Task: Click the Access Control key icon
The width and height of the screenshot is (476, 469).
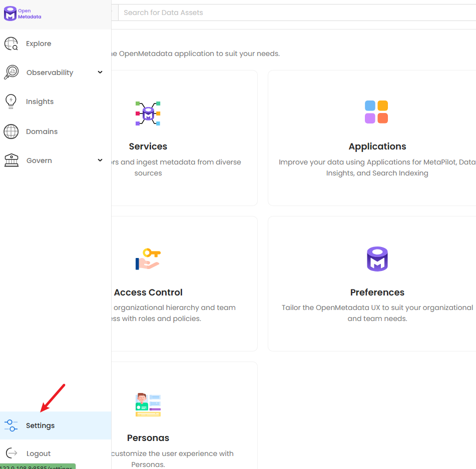Action: (x=148, y=258)
